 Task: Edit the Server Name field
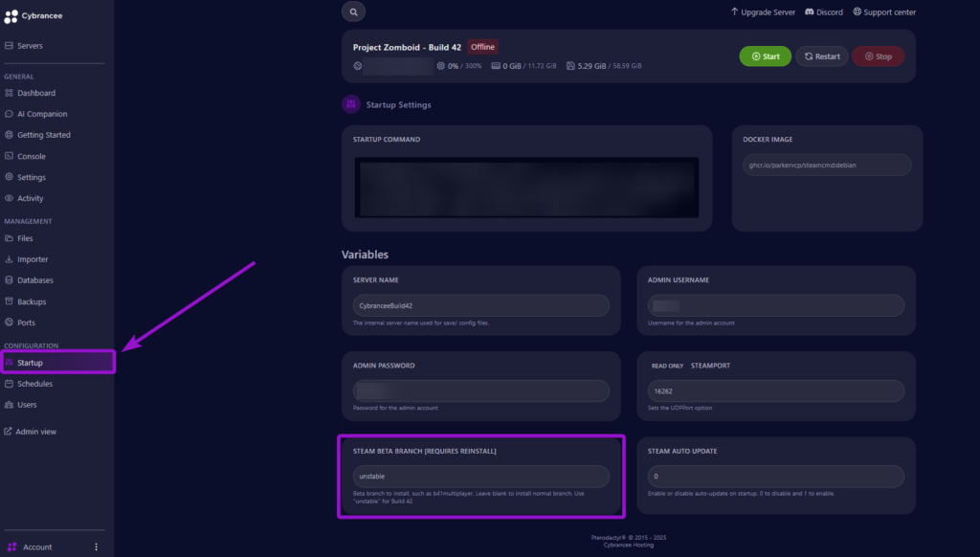pos(480,305)
